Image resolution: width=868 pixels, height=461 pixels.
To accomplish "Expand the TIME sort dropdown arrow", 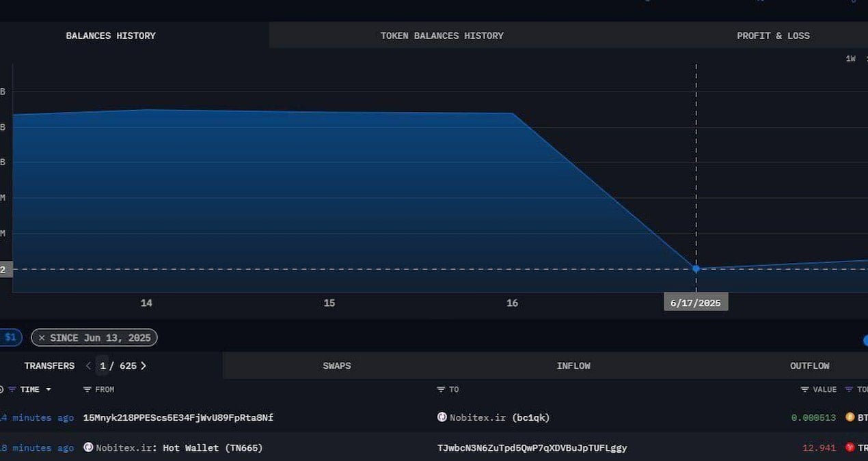I will coord(49,390).
